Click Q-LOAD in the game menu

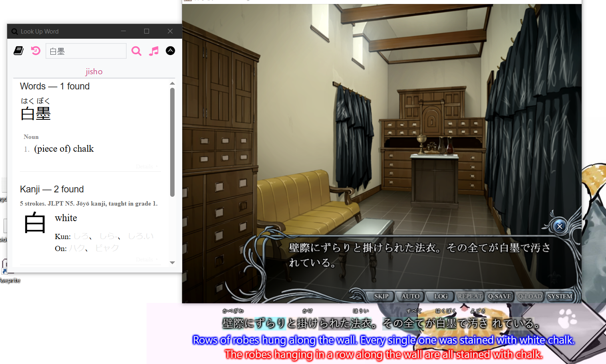(x=530, y=296)
